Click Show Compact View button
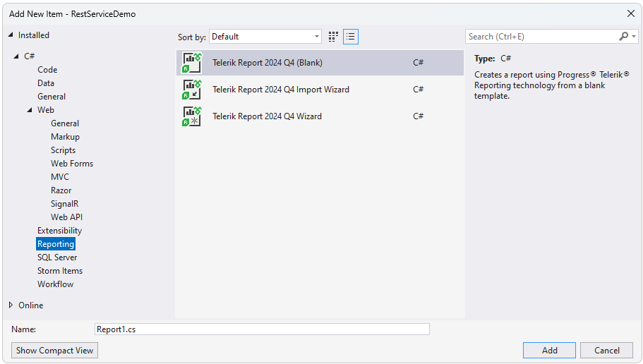Screen dimensions: 643x364 coord(55,351)
